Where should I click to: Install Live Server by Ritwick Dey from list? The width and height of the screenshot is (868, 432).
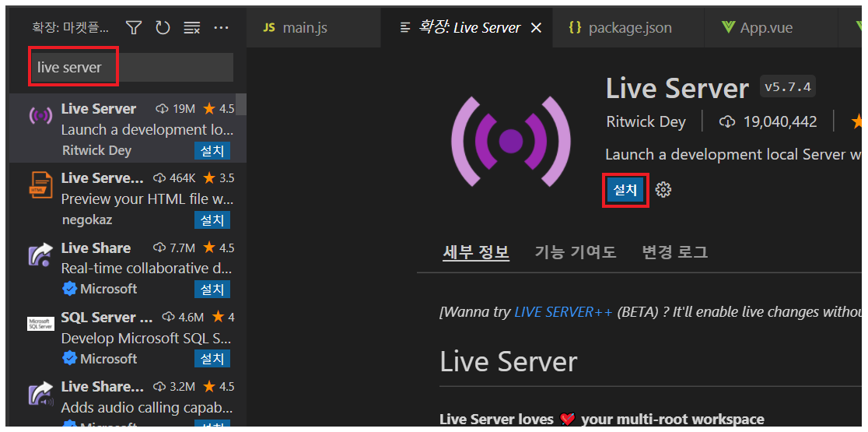coord(212,151)
